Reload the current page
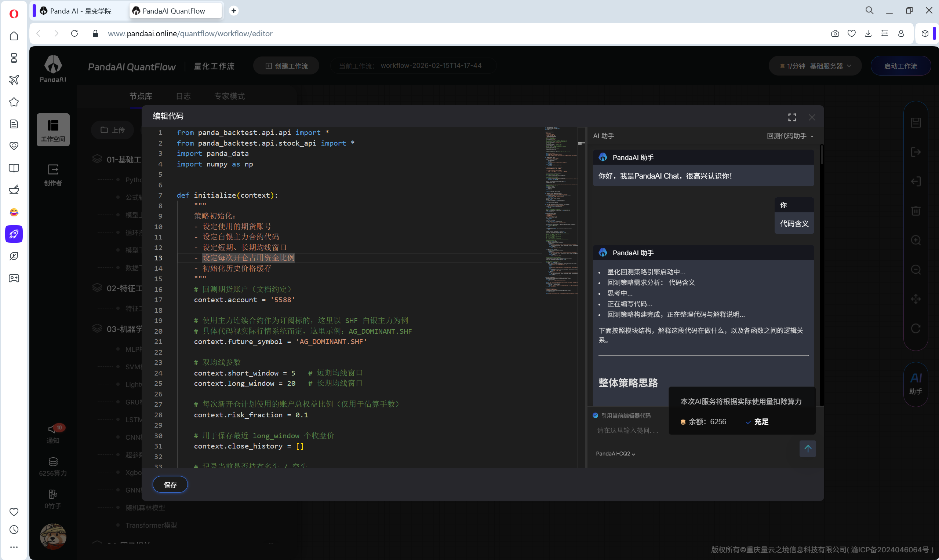Viewport: 939px width, 560px height. point(74,33)
